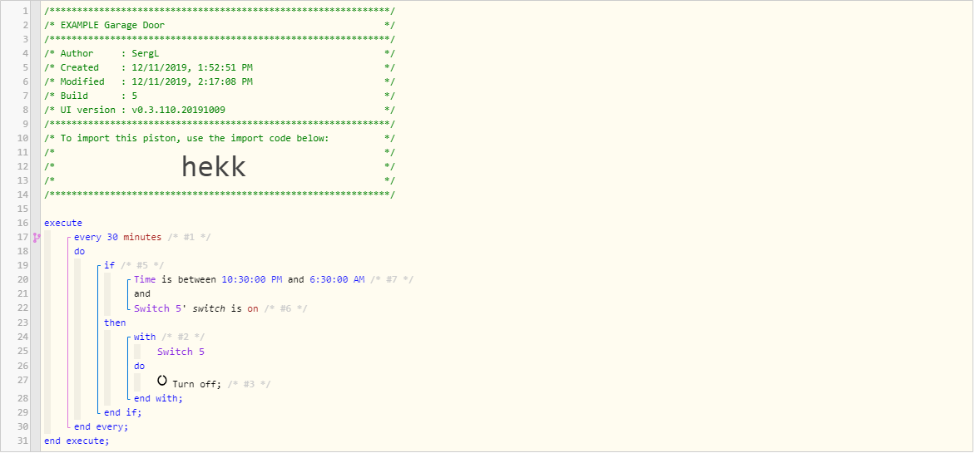Click the 'then' keyword on line 23
This screenshot has width=980, height=458.
(115, 323)
